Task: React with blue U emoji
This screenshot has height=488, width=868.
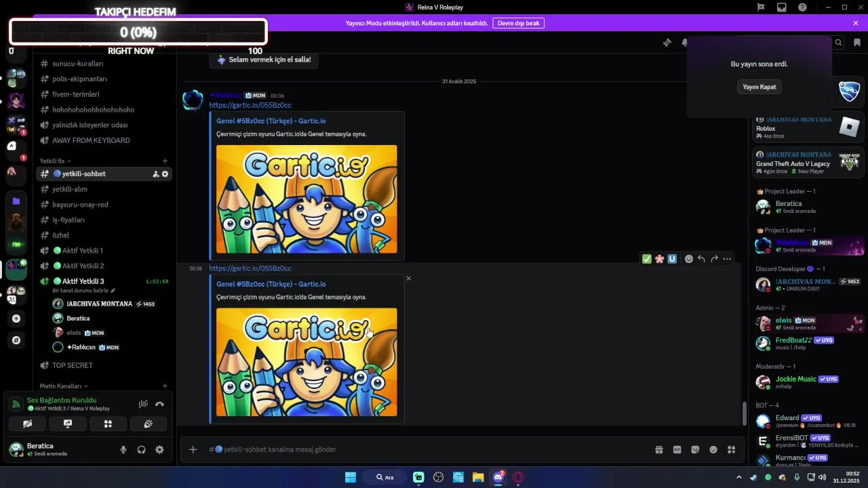Action: (672, 259)
